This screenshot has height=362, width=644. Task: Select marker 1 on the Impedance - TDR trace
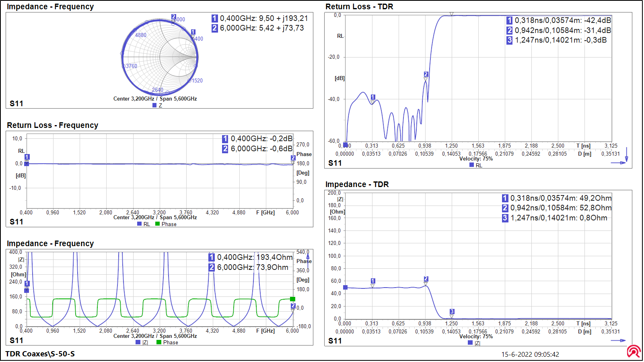[373, 281]
